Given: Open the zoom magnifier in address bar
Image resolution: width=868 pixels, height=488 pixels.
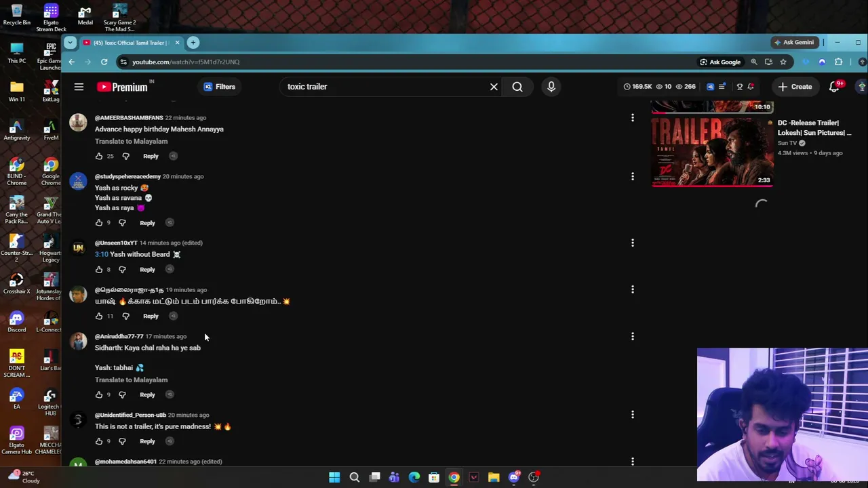Looking at the screenshot, I should 753,62.
